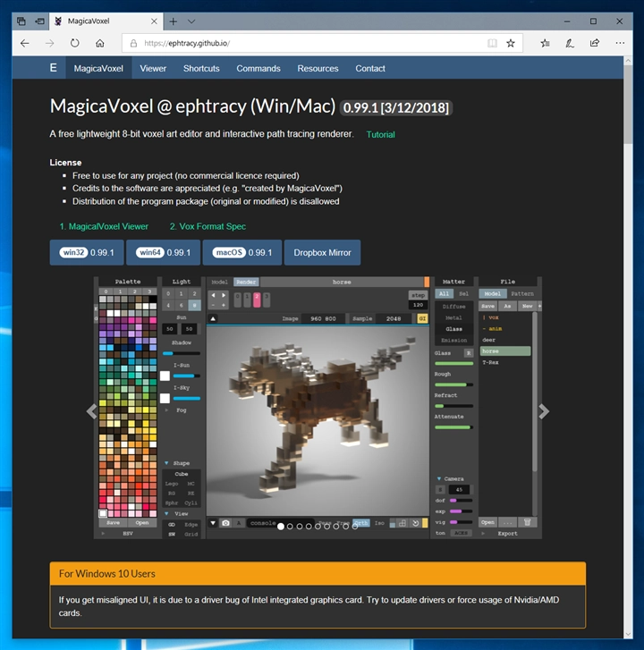Go to the browser home page
Screen dimensions: 644x650
100,43
